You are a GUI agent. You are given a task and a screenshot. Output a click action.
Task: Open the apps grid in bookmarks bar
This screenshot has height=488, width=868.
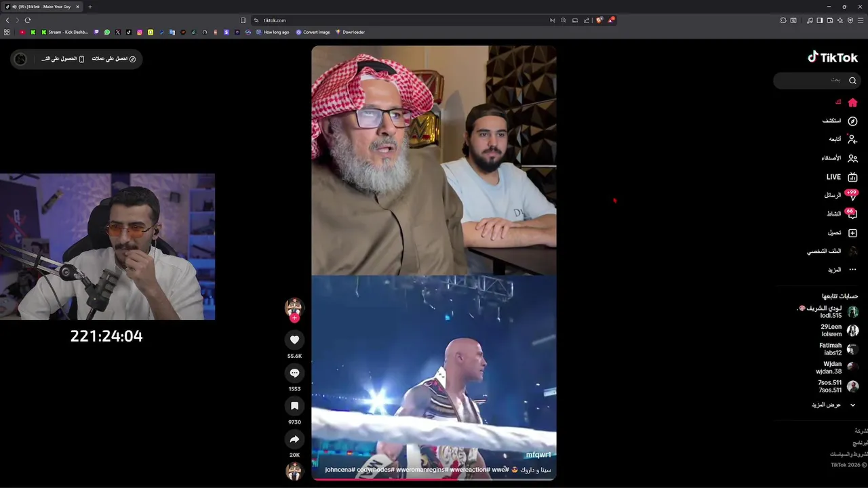pos(7,32)
